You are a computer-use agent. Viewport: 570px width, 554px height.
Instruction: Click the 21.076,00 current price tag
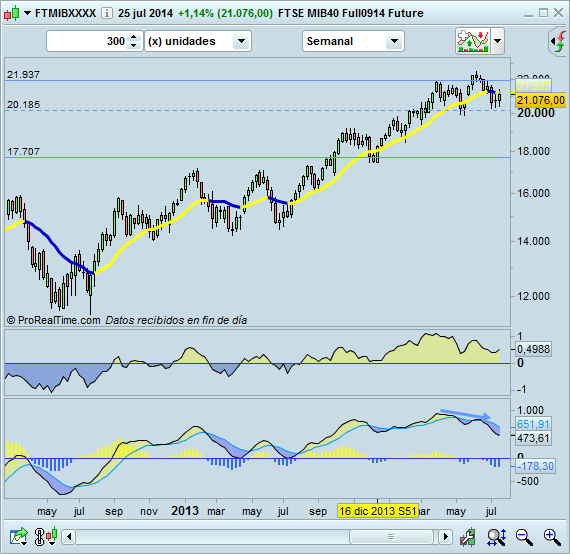[x=541, y=100]
